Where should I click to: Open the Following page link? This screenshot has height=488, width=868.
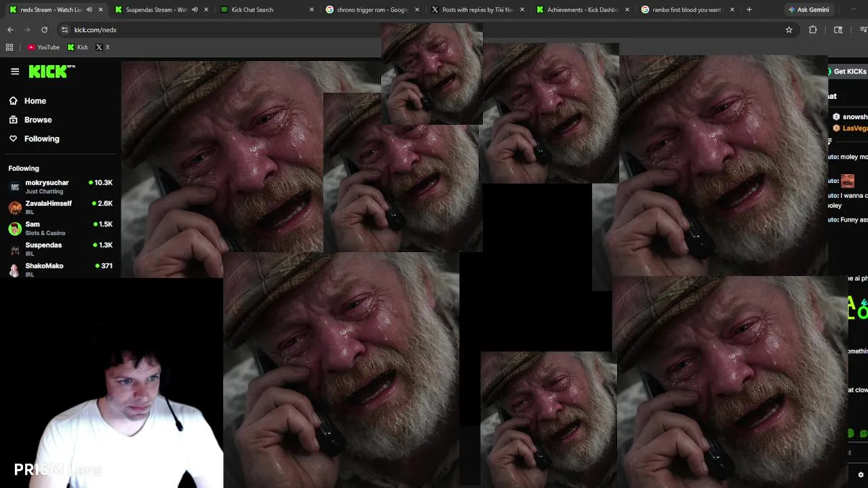tap(41, 139)
